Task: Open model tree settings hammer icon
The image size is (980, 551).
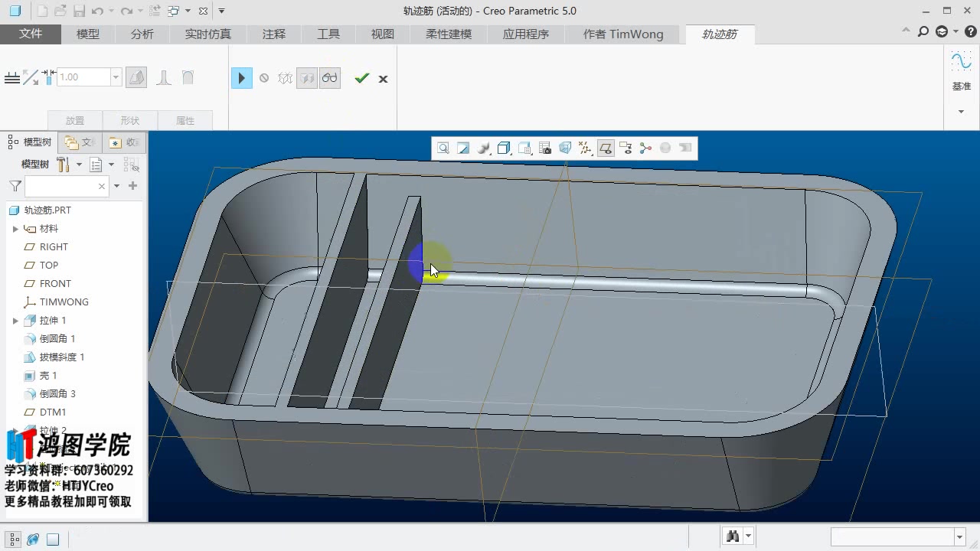Action: point(64,165)
